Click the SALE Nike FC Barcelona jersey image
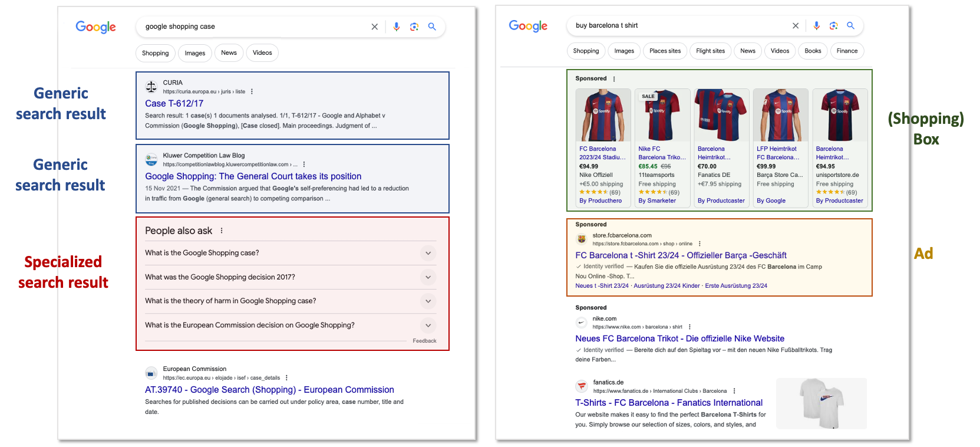The image size is (980, 447). 662,116
